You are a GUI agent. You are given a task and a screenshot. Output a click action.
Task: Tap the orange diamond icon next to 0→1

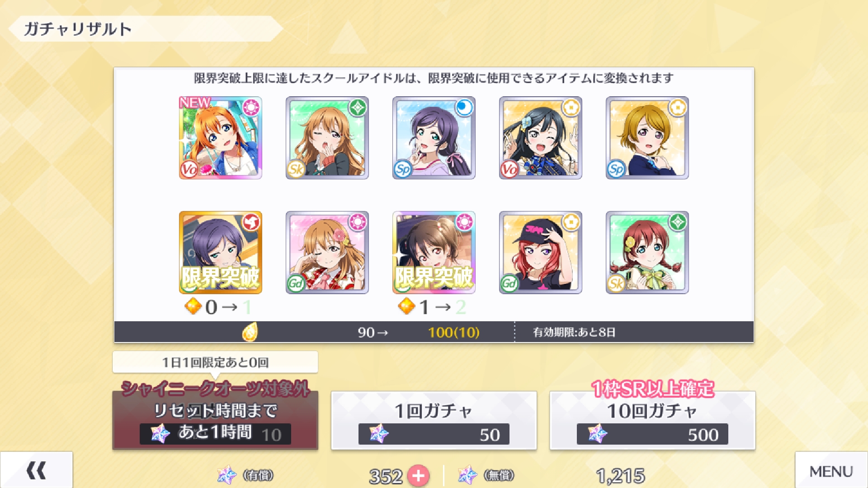pyautogui.click(x=193, y=307)
